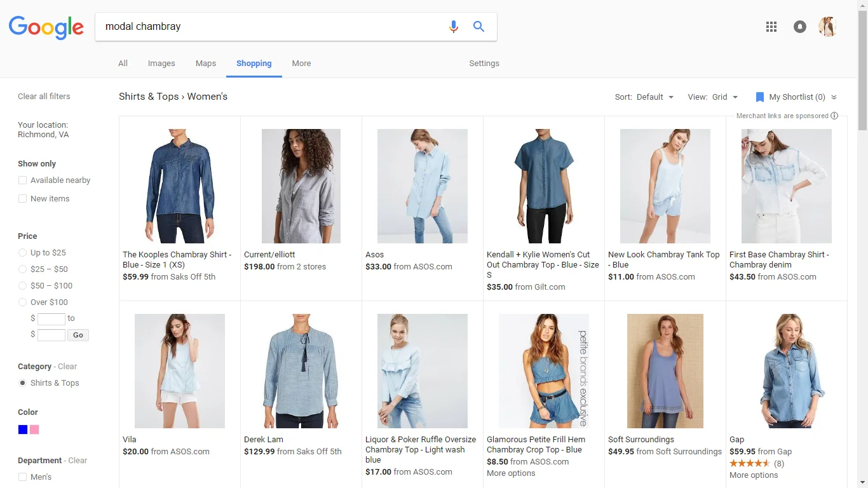Image resolution: width=868 pixels, height=488 pixels.
Task: Select the Up to $25 price option
Action: click(23, 253)
